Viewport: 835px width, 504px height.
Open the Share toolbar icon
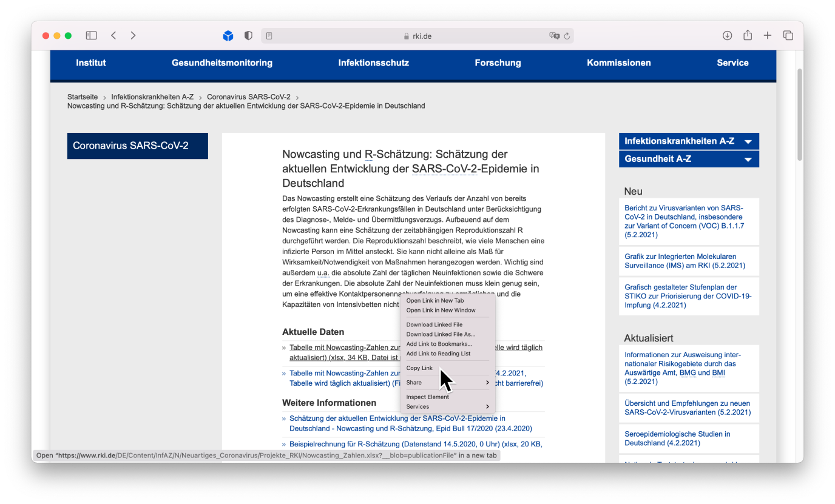748,36
